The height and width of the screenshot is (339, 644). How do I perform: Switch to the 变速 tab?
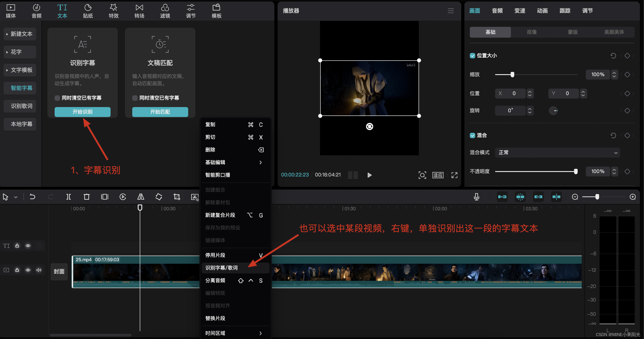(519, 11)
